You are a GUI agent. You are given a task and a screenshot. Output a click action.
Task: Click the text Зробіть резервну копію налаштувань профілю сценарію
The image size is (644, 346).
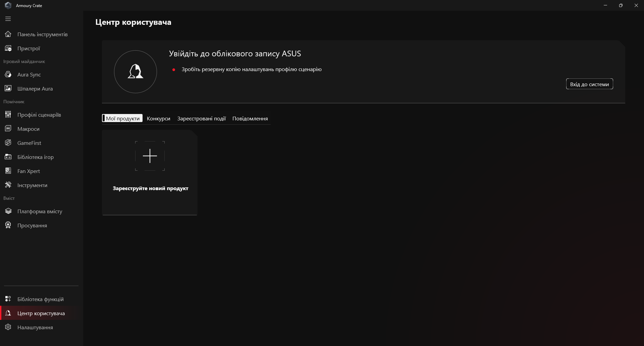click(252, 69)
